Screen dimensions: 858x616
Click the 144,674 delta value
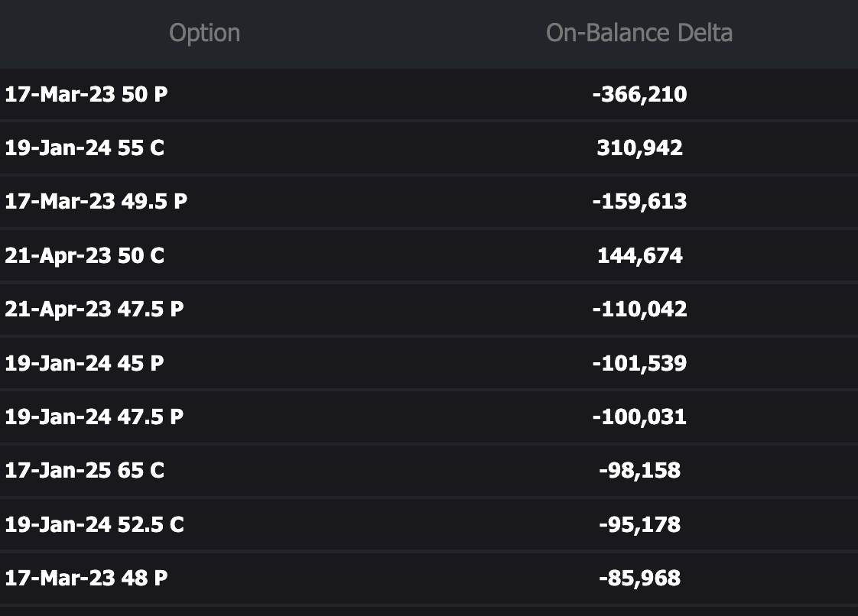pyautogui.click(x=639, y=255)
